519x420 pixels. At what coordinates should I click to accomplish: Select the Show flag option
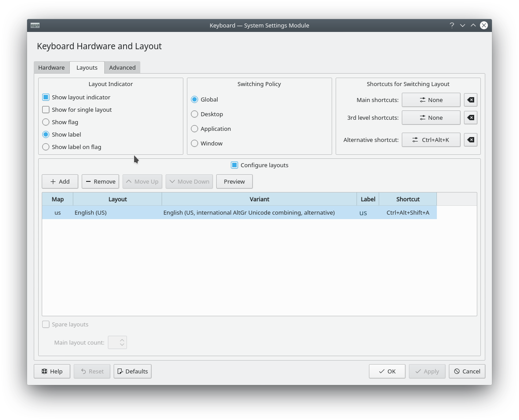pos(46,122)
